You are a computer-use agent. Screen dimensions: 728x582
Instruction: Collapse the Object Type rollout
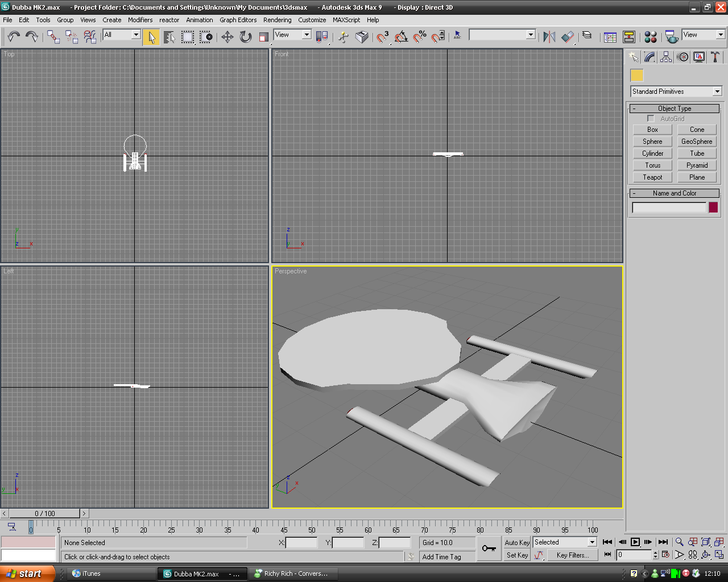point(675,109)
